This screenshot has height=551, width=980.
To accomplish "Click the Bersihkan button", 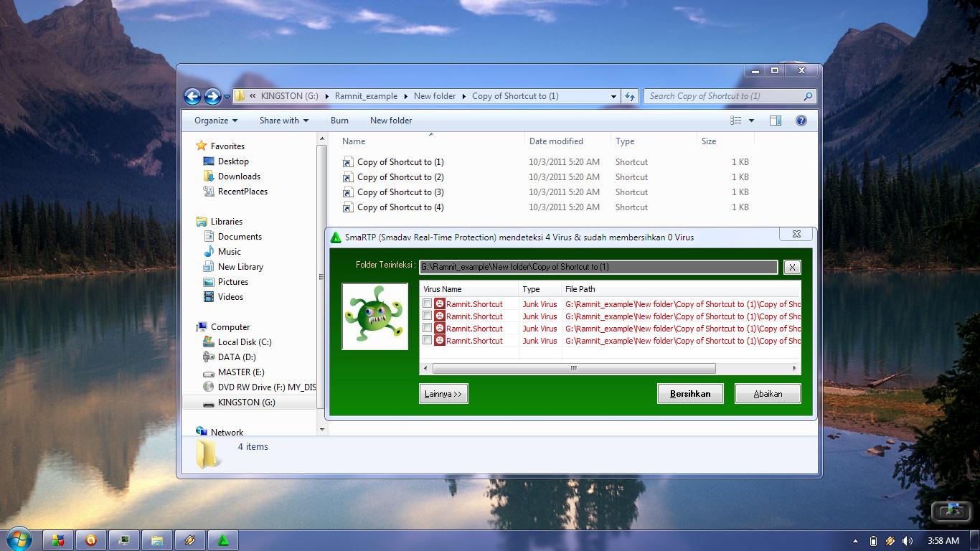I will point(689,393).
